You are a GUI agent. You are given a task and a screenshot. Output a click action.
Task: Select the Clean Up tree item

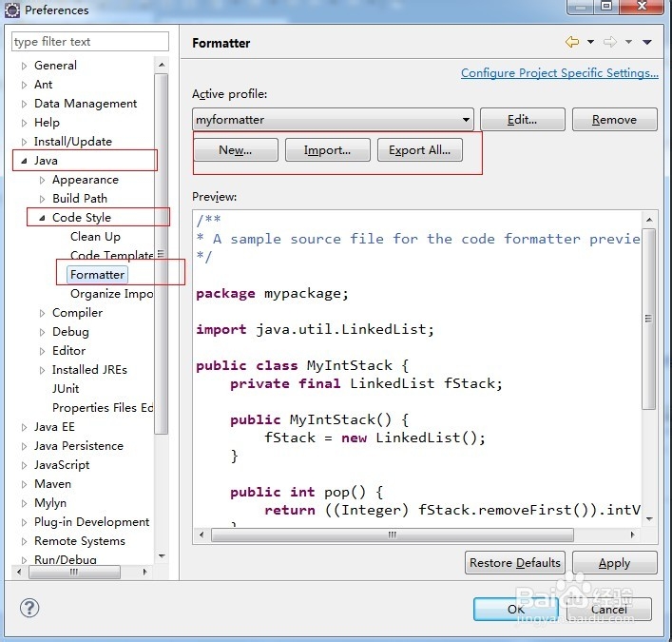click(x=95, y=237)
